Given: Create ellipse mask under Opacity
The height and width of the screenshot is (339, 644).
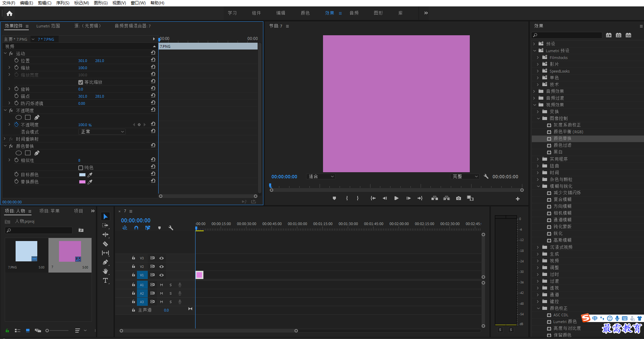Looking at the screenshot, I should [x=19, y=117].
